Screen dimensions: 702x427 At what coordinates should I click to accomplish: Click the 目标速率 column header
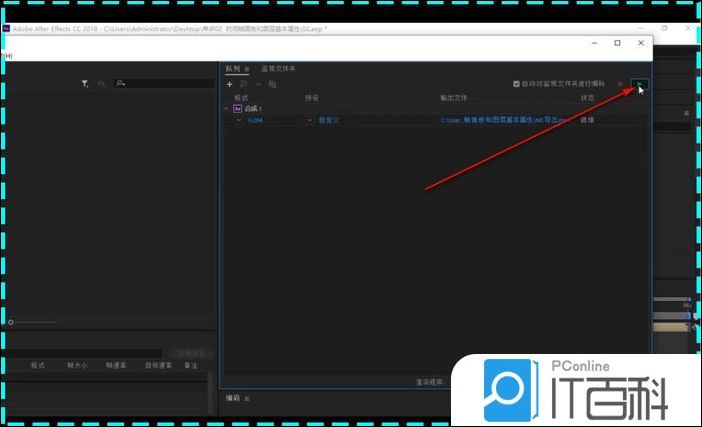click(x=158, y=365)
